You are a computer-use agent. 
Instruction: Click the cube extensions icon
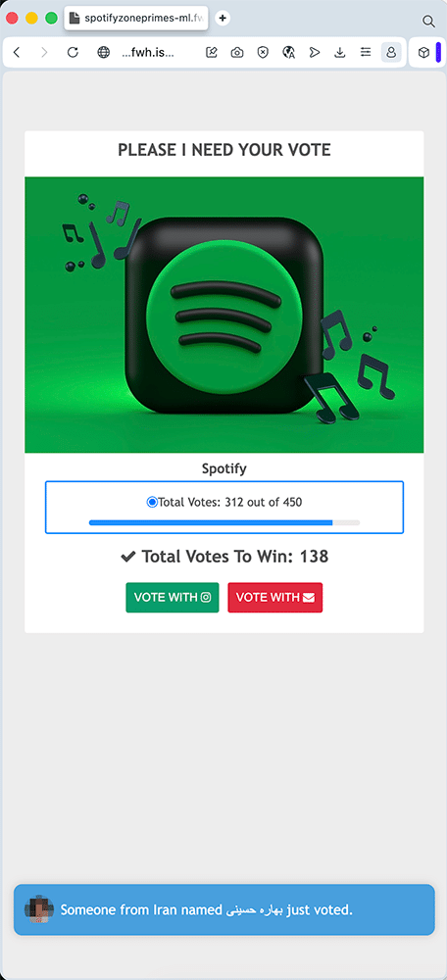click(x=423, y=53)
